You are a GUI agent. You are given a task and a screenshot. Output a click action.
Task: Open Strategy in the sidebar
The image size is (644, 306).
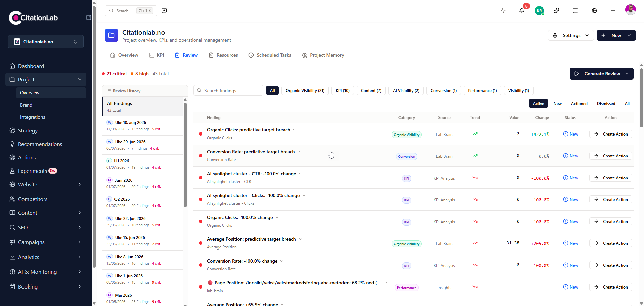(46, 130)
